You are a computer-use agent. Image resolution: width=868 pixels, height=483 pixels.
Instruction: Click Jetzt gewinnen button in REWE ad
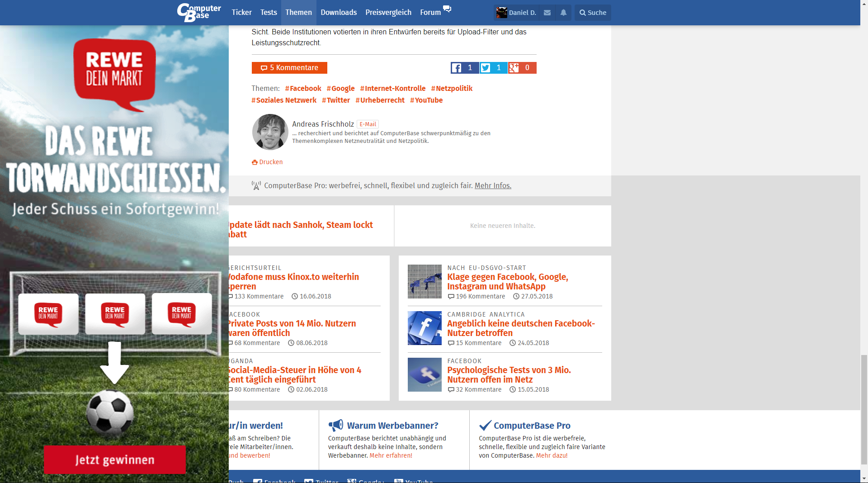pos(115,460)
